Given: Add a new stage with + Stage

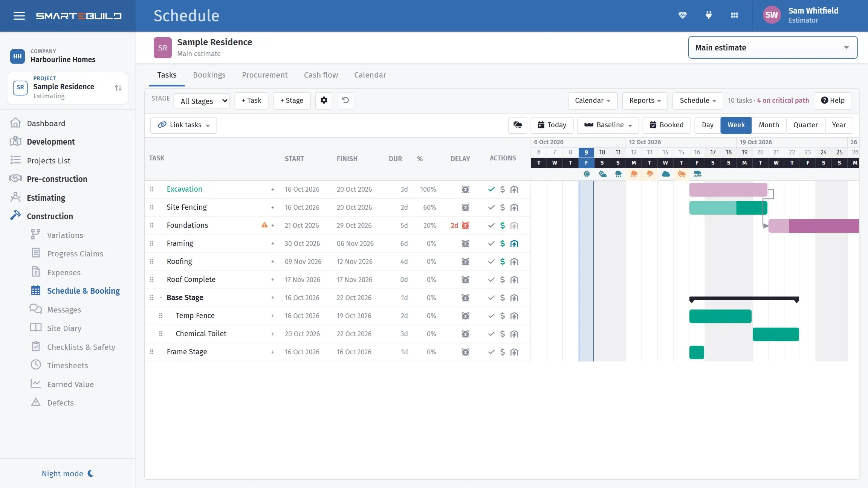Looking at the screenshot, I should [292, 101].
